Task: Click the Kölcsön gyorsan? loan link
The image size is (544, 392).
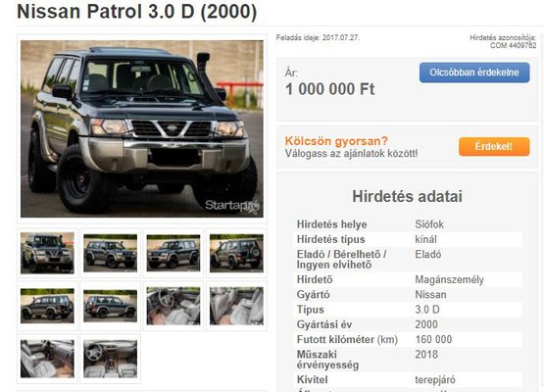Action: point(336,141)
